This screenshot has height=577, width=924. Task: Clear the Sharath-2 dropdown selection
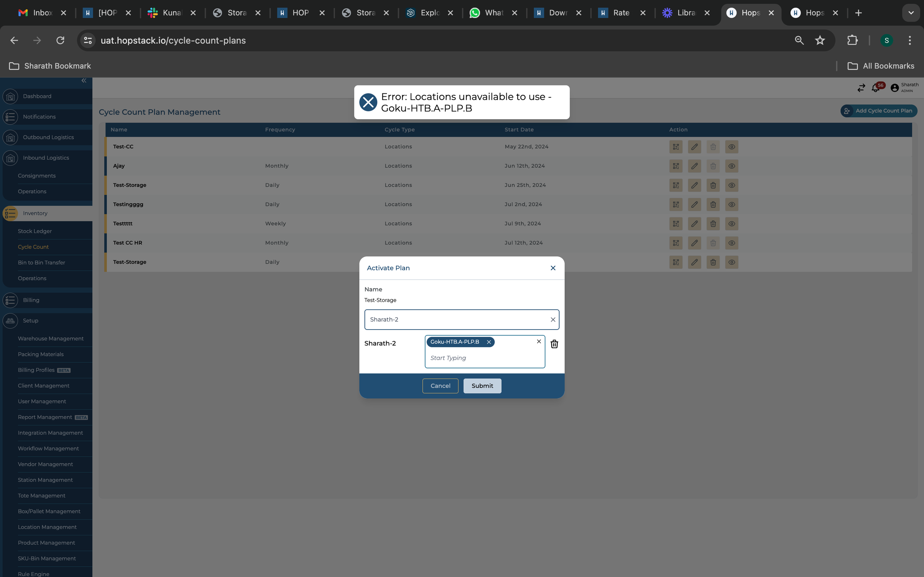point(553,320)
